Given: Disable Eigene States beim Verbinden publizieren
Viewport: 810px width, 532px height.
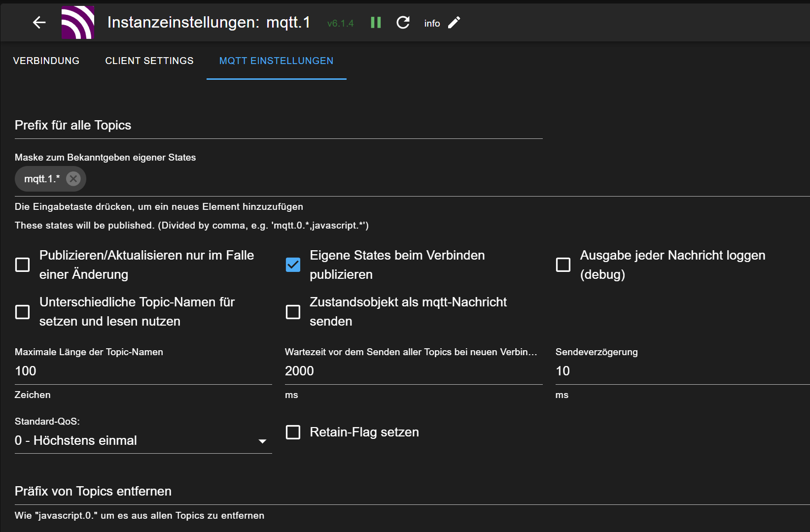Looking at the screenshot, I should coord(293,265).
